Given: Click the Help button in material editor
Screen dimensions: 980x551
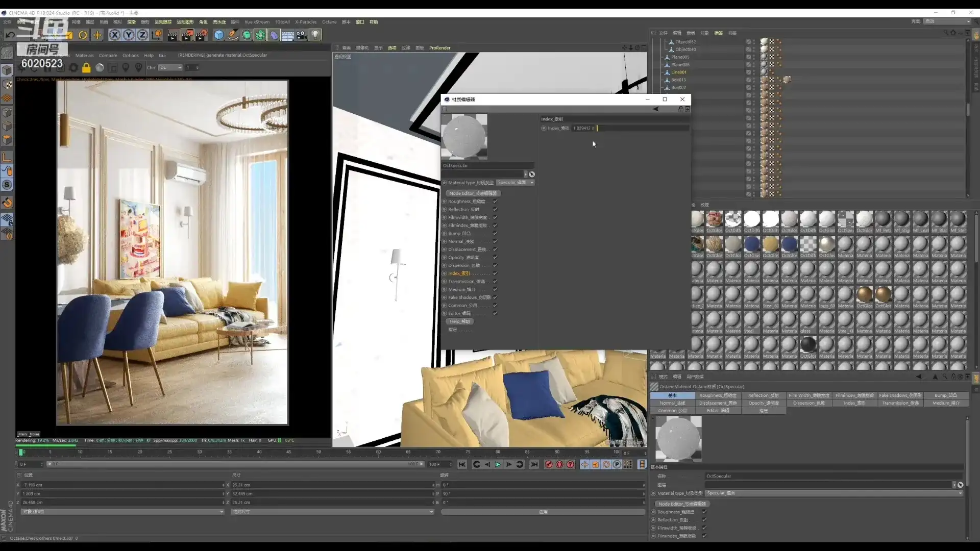Looking at the screenshot, I should 459,321.
